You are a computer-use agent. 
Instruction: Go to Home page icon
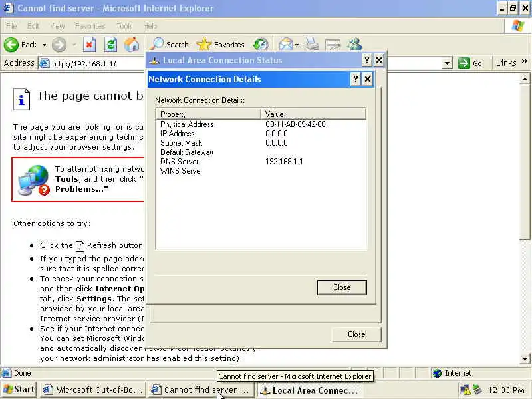click(x=132, y=45)
